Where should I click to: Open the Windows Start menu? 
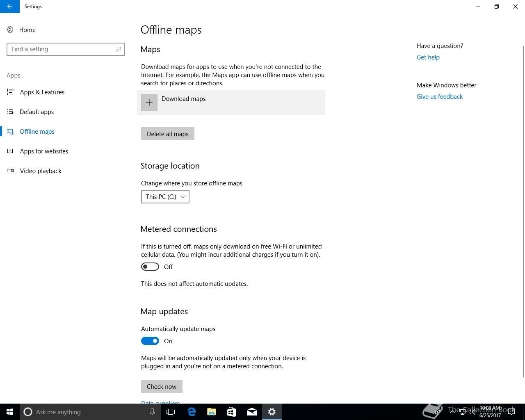point(10,412)
